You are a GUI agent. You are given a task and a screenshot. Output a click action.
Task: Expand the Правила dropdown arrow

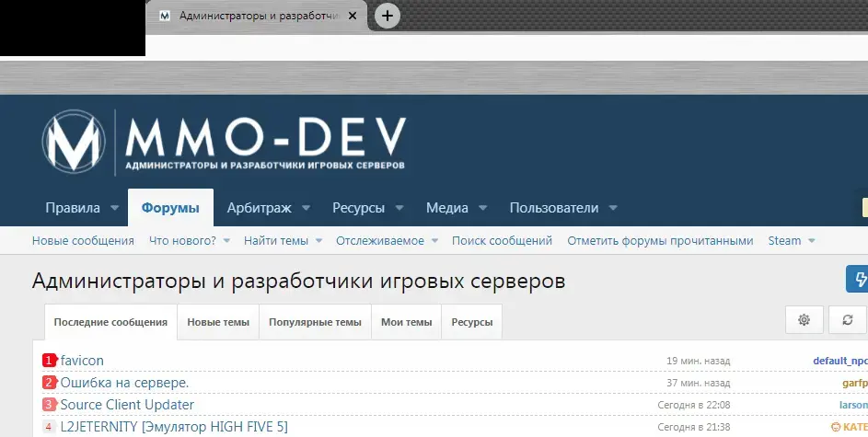[114, 208]
